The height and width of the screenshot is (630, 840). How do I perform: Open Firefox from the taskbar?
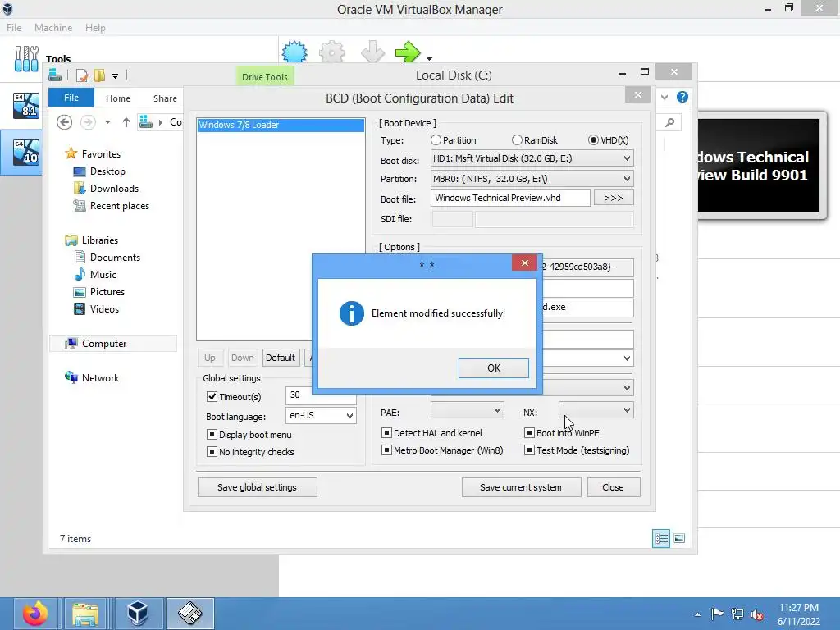[x=35, y=614]
